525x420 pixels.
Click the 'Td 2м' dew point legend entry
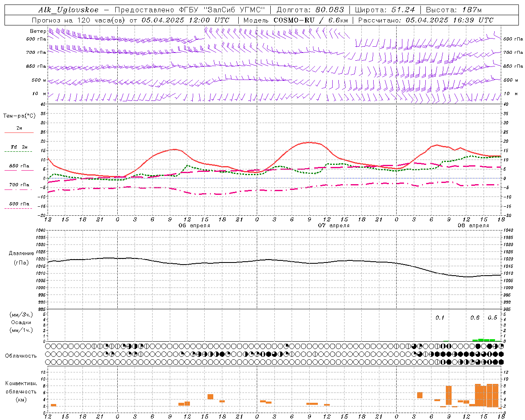[x=19, y=147]
